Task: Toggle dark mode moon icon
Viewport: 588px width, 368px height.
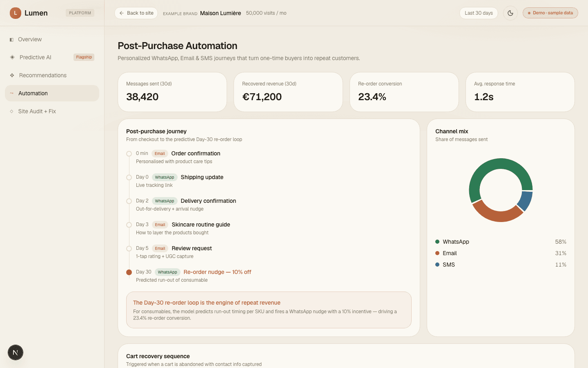Action: pyautogui.click(x=510, y=13)
